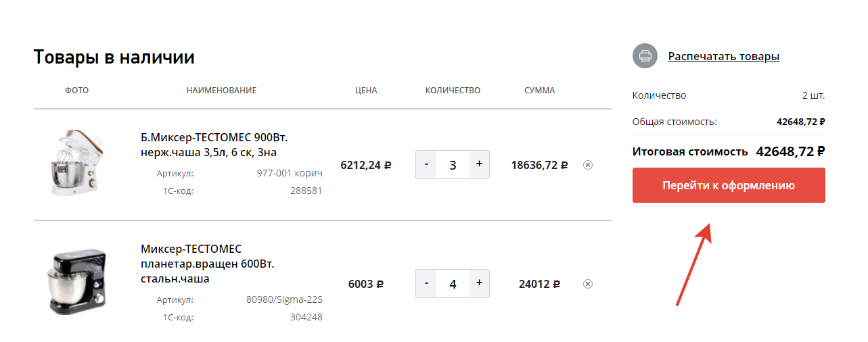Viewport: 868px width, 342px height.
Task: Click the НАИМЕНОВАНИЕ column header
Action: pos(221,90)
